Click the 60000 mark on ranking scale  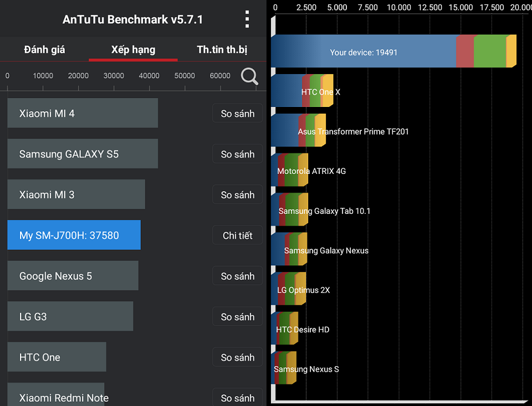coord(220,76)
